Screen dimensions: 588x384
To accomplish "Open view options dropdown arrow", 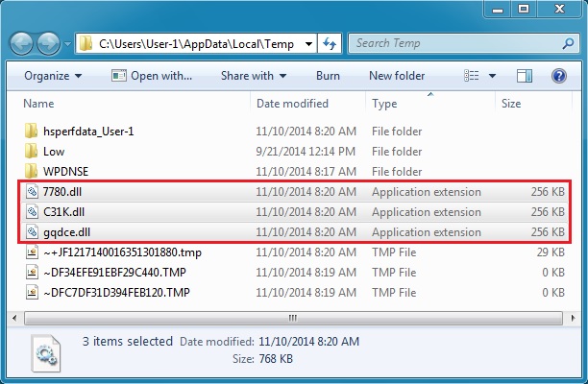I will coord(493,76).
